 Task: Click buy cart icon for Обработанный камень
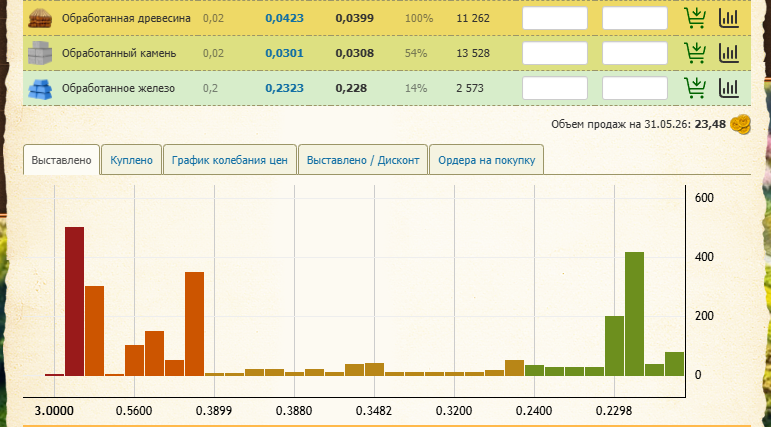click(695, 53)
